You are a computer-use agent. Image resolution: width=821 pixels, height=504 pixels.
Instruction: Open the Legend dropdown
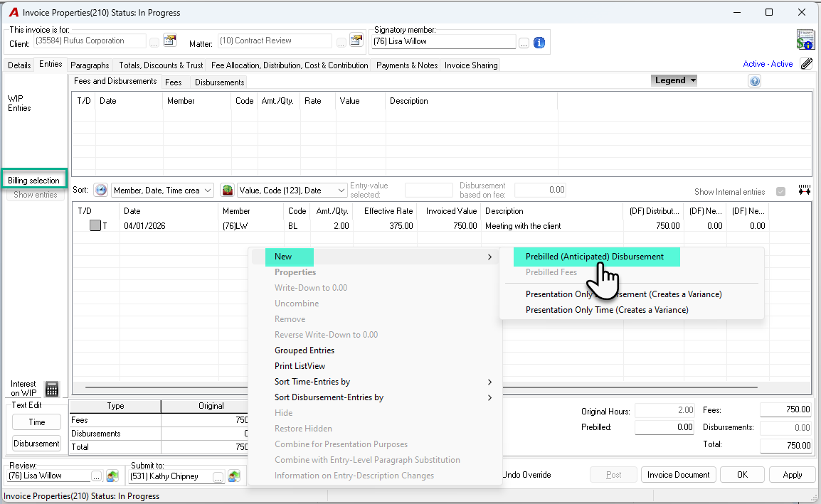674,80
